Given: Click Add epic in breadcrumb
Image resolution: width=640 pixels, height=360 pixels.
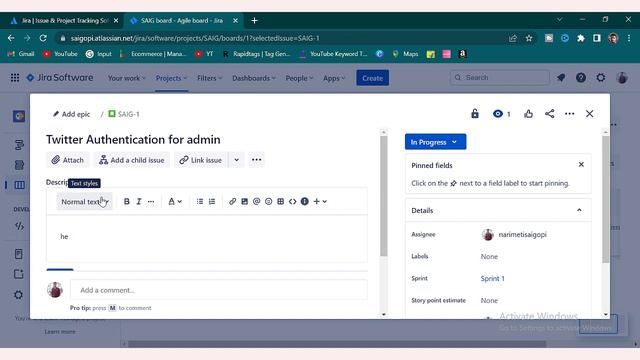Looking at the screenshot, I should pyautogui.click(x=71, y=114).
